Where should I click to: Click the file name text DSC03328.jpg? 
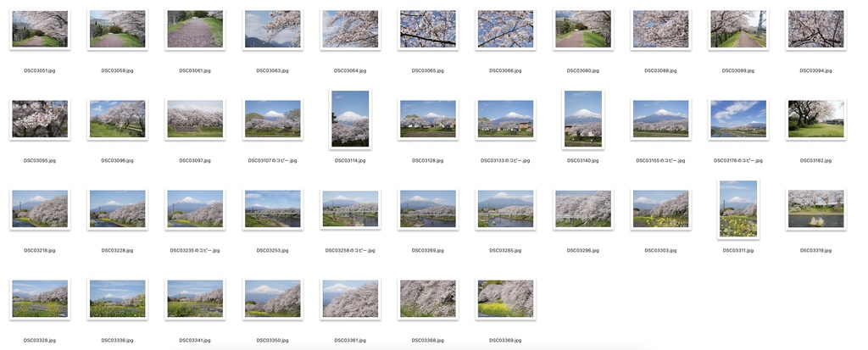pyautogui.click(x=40, y=341)
